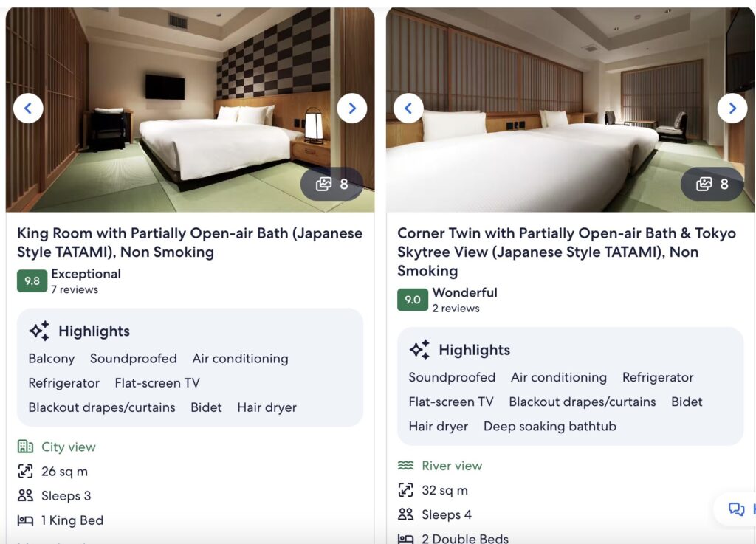This screenshot has width=756, height=544.
Task: Select the Deep soaking bathtub highlight
Action: tap(549, 427)
